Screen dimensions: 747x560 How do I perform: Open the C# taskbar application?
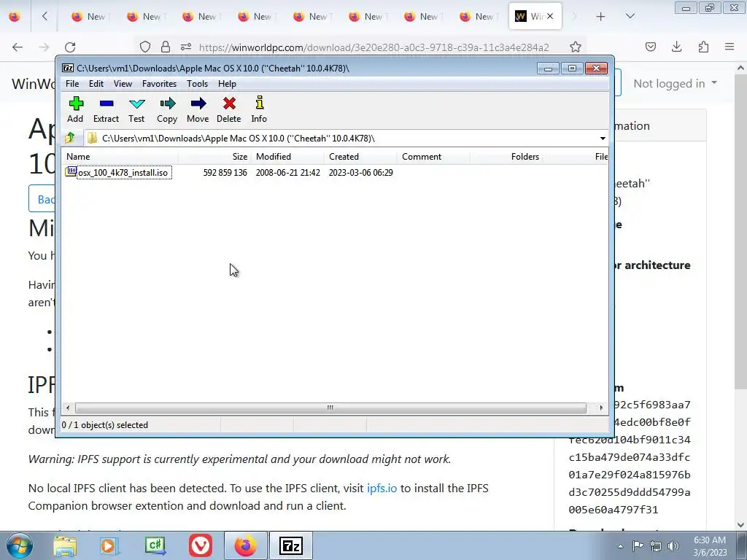pyautogui.click(x=155, y=545)
